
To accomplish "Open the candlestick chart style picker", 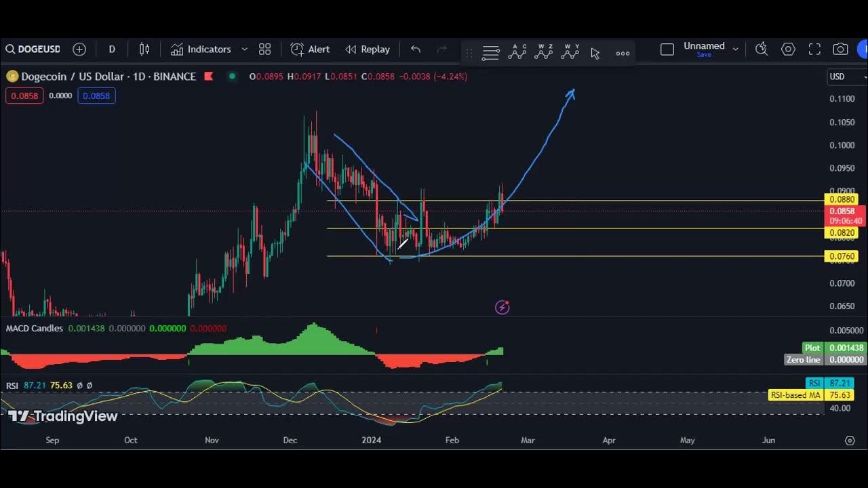I will [144, 49].
